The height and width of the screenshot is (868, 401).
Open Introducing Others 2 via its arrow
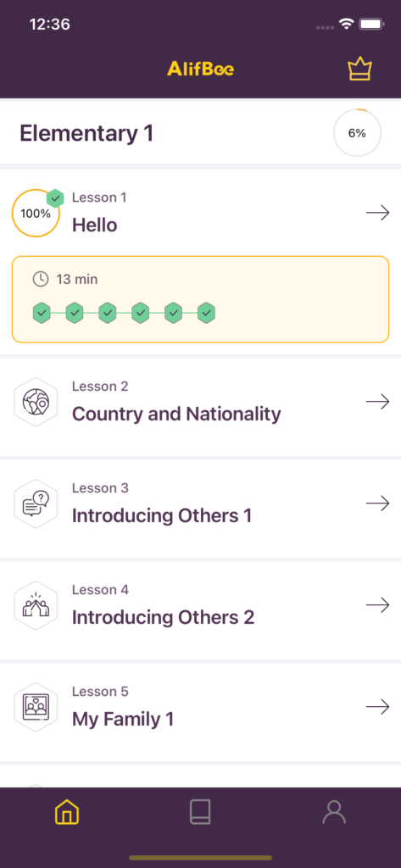[x=378, y=605]
